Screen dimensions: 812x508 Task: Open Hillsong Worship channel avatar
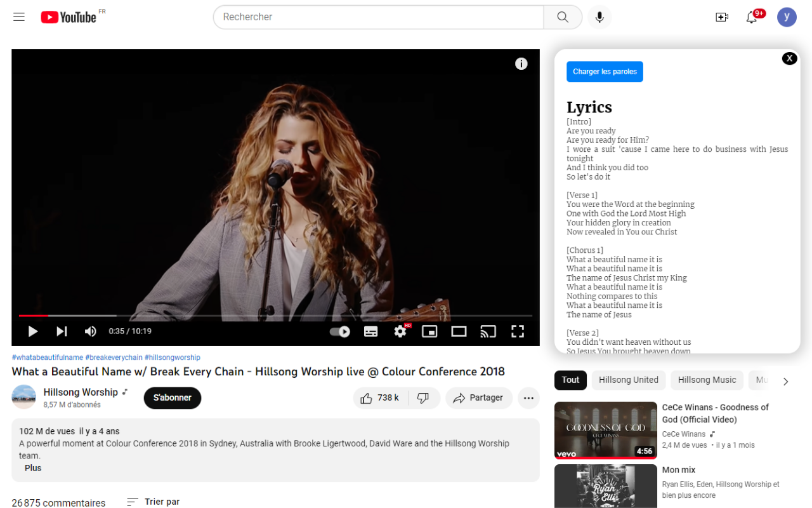(24, 397)
